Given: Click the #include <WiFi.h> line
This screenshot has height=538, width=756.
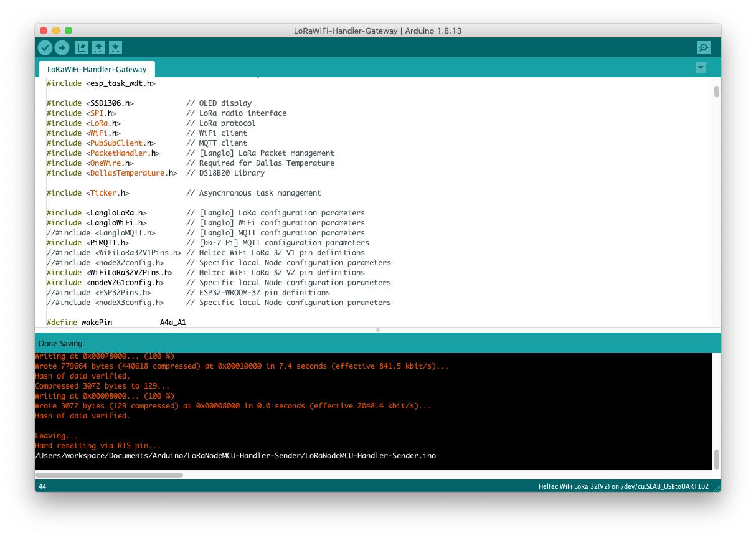Looking at the screenshot, I should (146, 133).
